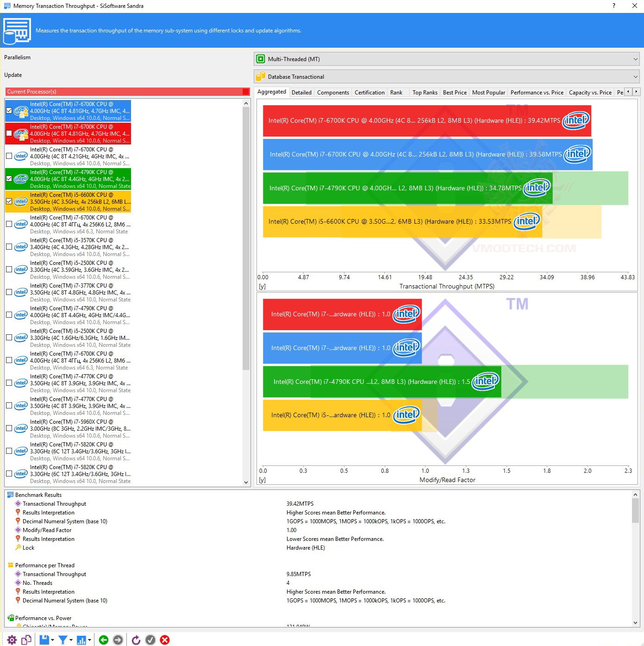Click the copy pages icon beside the gear

(26, 640)
